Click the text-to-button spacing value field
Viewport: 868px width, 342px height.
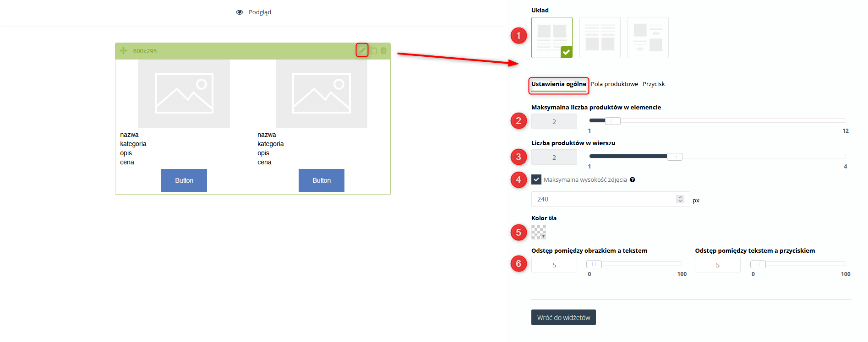pyautogui.click(x=717, y=265)
